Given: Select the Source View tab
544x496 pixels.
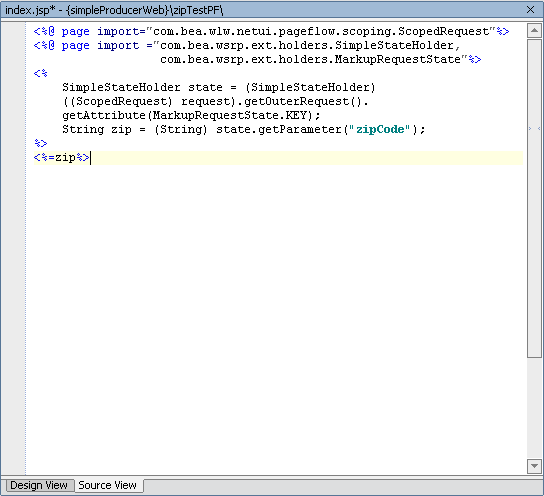Looking at the screenshot, I should tap(108, 485).
